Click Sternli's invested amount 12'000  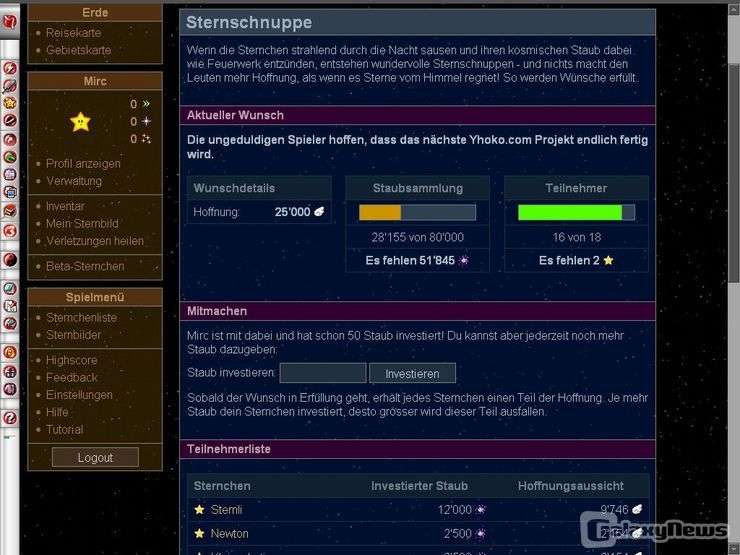(454, 510)
